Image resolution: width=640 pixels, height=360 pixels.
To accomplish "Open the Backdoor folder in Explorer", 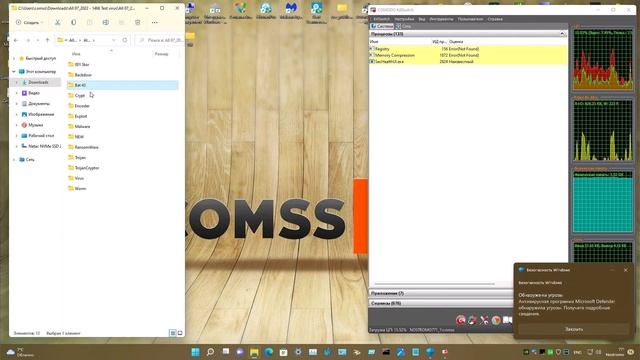I will pyautogui.click(x=83, y=75).
